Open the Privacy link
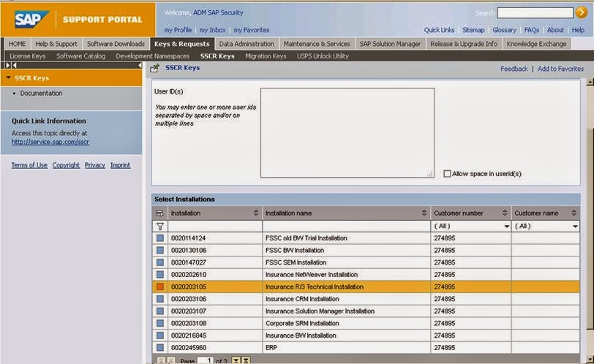594x364 pixels. point(94,165)
